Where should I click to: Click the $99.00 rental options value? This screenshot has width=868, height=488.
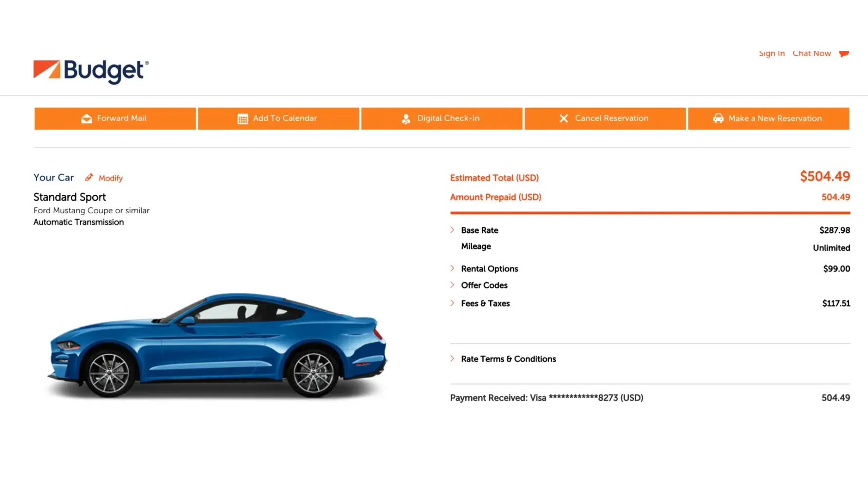click(837, 269)
